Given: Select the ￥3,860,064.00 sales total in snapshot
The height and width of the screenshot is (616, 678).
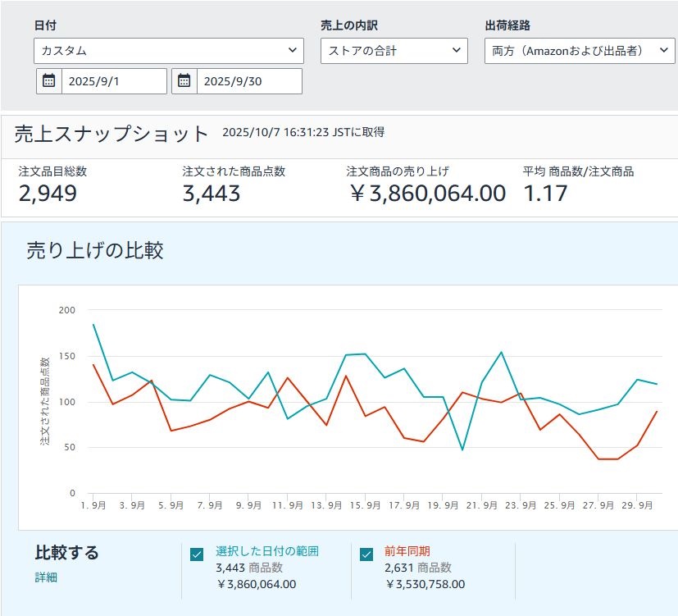Looking at the screenshot, I should (425, 194).
